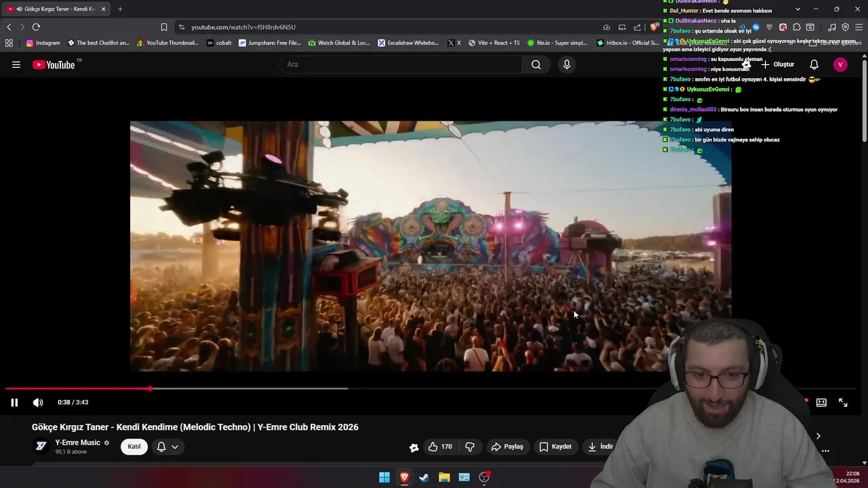Dislike the video

(x=469, y=447)
